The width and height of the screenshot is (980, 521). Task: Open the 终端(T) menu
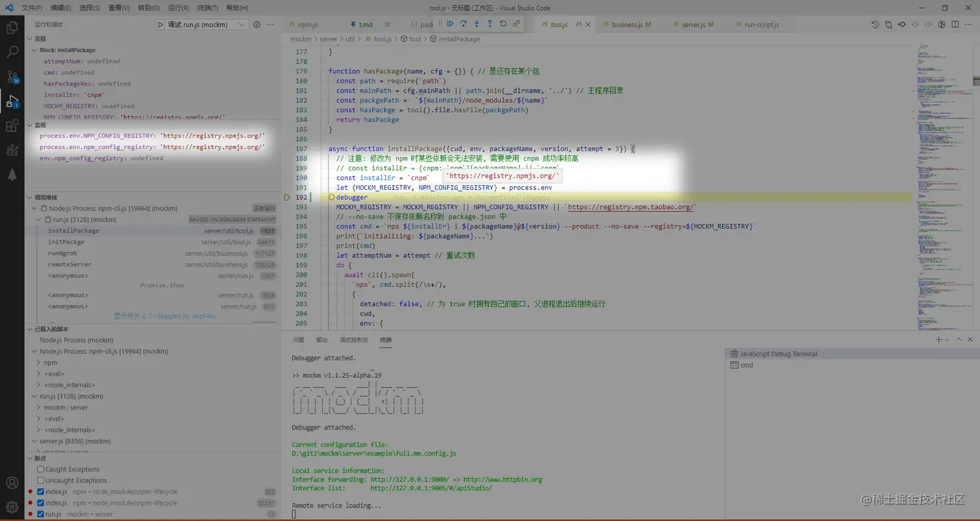coord(207,8)
